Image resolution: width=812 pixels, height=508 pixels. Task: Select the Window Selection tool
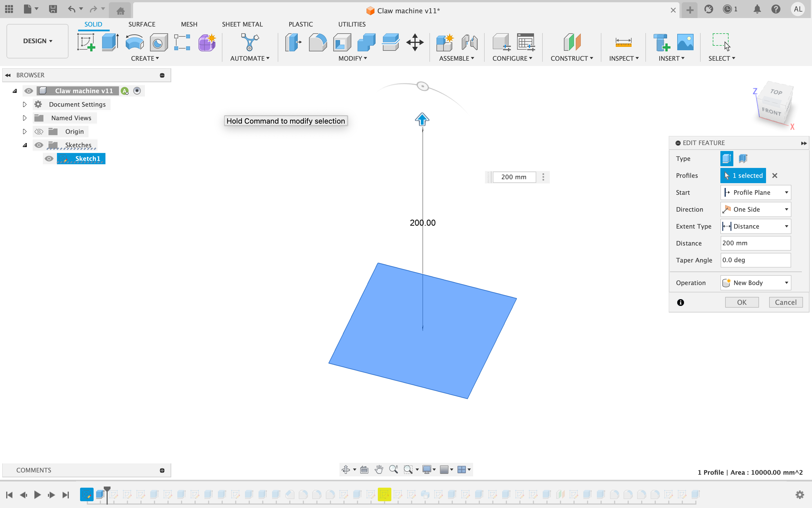pos(721,42)
